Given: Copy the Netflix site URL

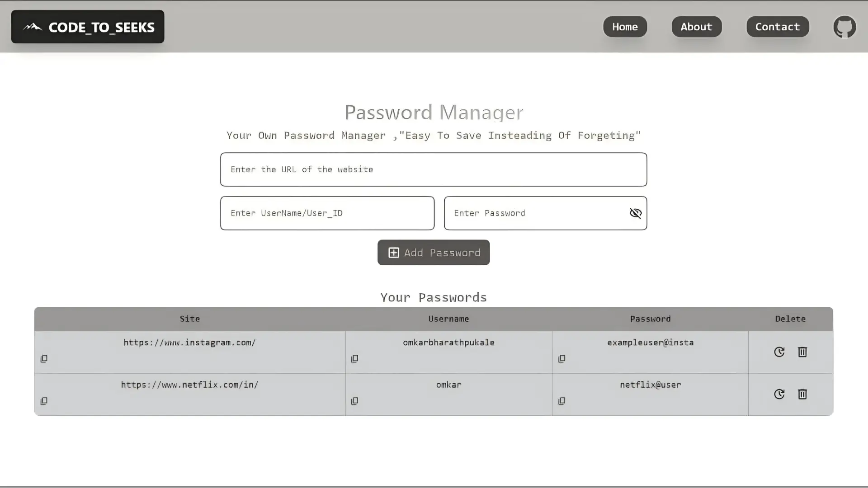Looking at the screenshot, I should click(x=43, y=401).
